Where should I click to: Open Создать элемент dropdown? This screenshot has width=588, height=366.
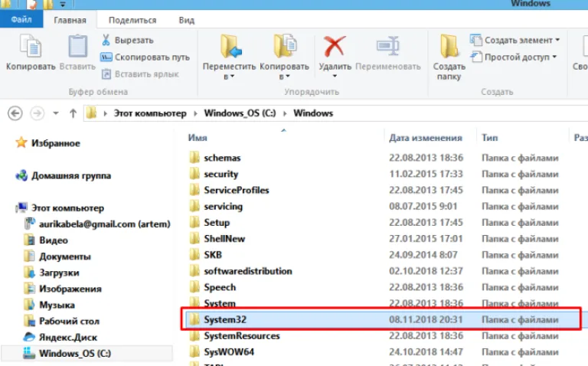[x=514, y=40]
